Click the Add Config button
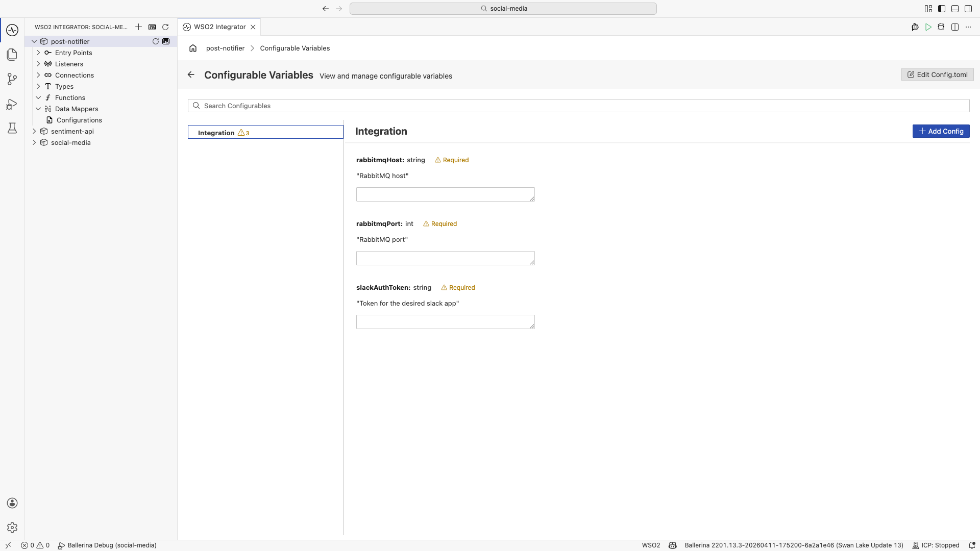980x551 pixels. point(941,131)
